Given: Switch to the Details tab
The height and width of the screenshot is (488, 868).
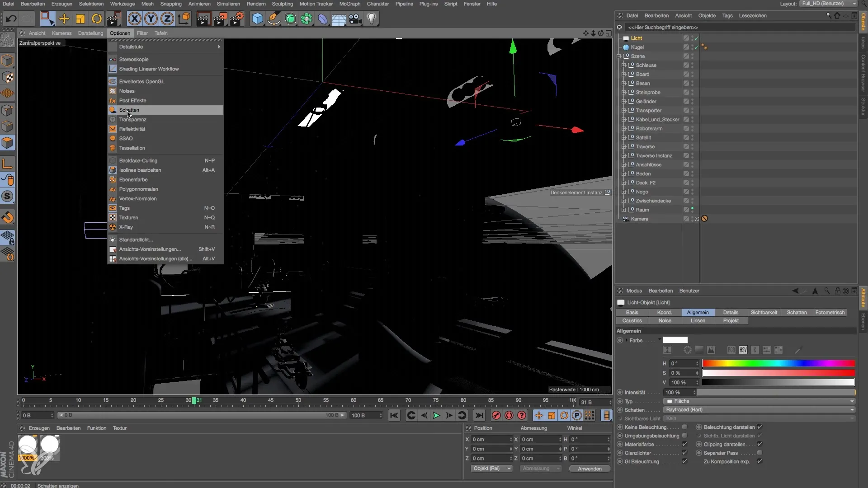Looking at the screenshot, I should [x=731, y=313].
